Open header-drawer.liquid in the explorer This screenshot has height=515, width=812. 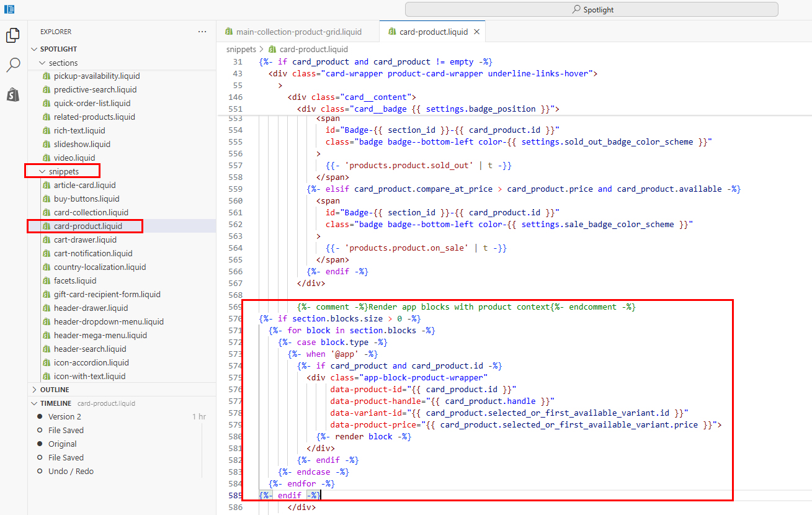click(91, 308)
